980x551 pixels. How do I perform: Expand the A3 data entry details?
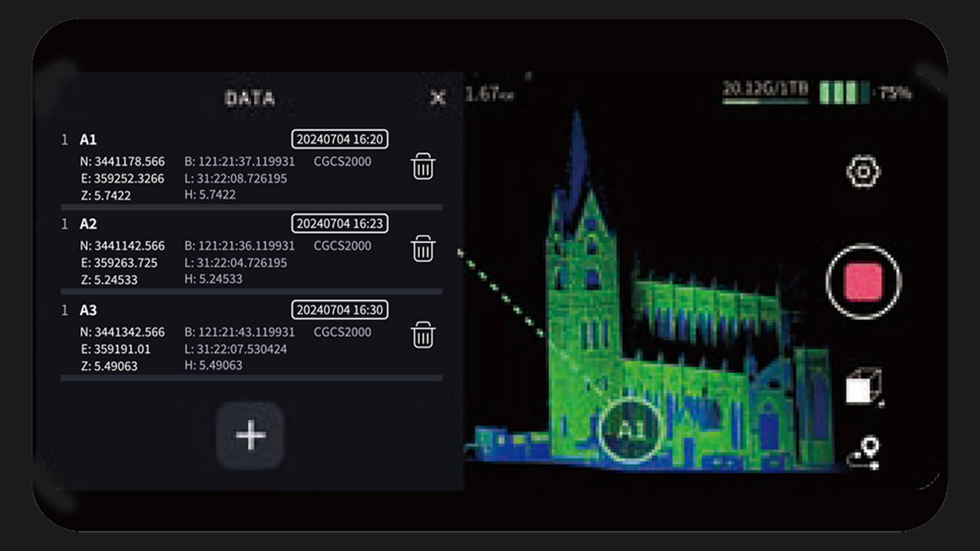[88, 309]
